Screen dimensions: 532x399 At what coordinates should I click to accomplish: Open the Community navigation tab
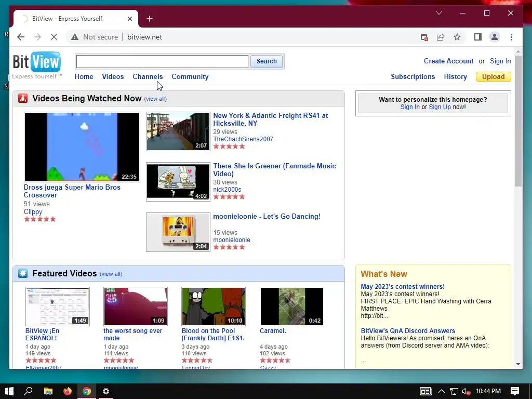point(190,77)
